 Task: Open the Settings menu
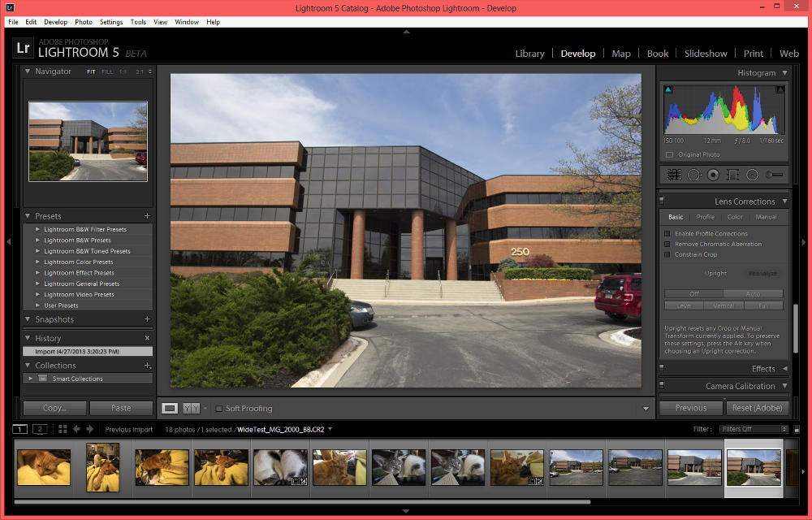pyautogui.click(x=111, y=22)
